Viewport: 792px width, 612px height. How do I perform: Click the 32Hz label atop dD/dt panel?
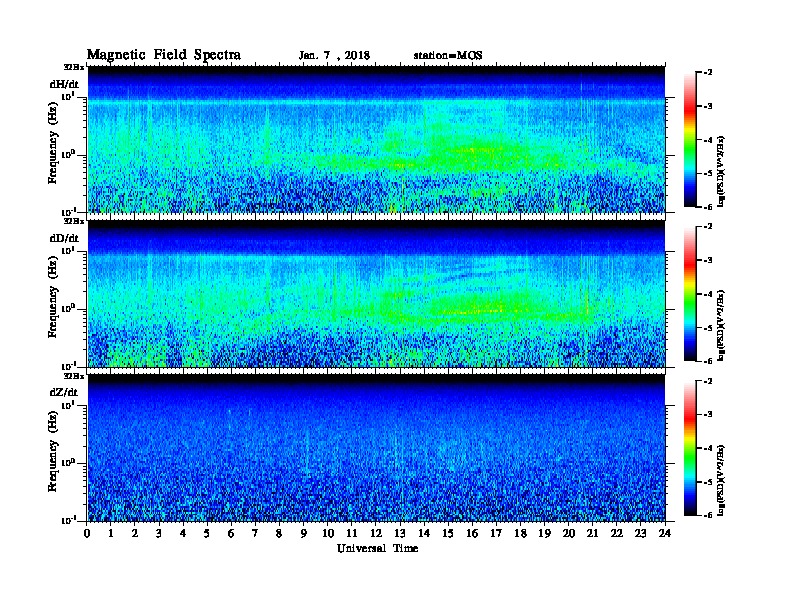coord(73,221)
